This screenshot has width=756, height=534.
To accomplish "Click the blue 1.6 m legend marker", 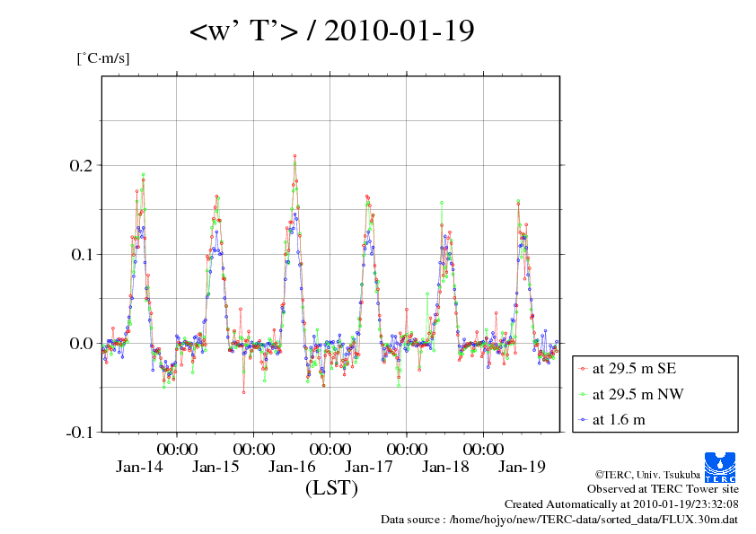I will coord(584,420).
